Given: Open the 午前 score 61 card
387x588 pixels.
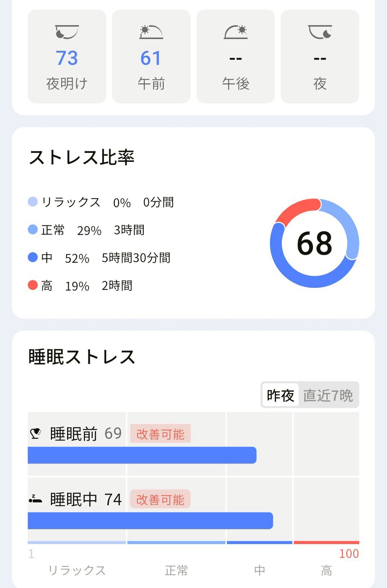Looking at the screenshot, I should [151, 57].
